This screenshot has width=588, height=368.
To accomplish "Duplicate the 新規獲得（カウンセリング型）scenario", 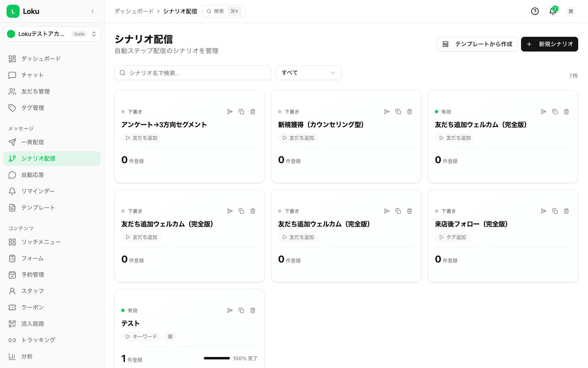I will [x=398, y=112].
